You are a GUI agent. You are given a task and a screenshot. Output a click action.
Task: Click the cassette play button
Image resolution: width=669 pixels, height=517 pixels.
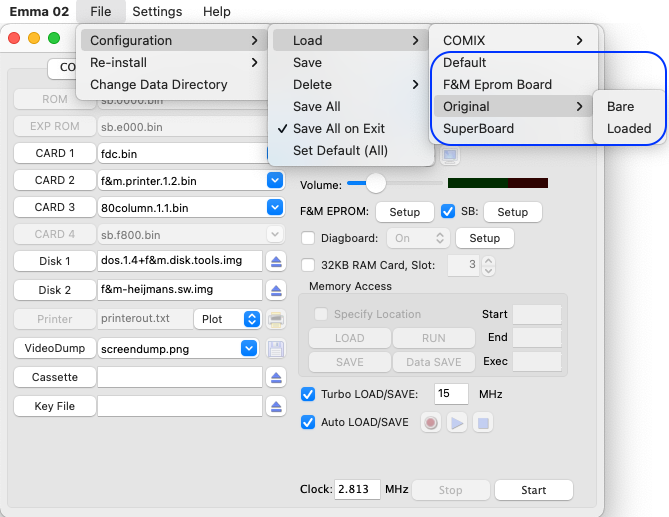click(x=457, y=423)
